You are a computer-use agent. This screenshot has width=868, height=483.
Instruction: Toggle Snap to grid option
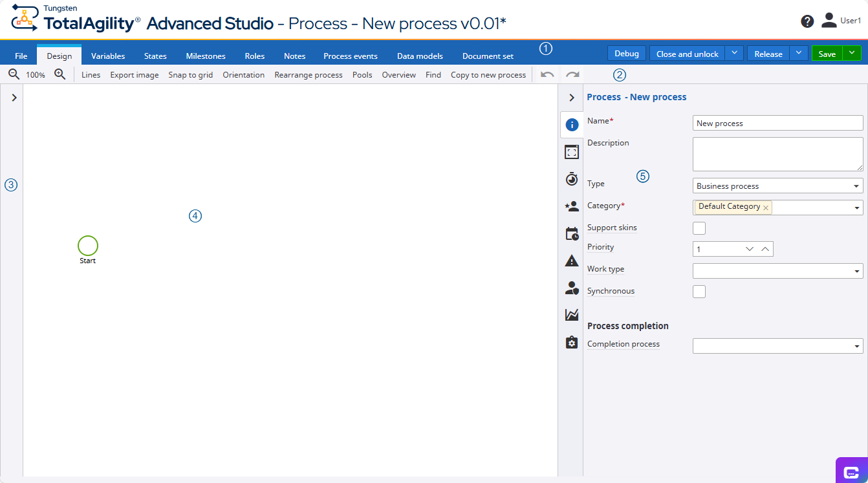[191, 74]
